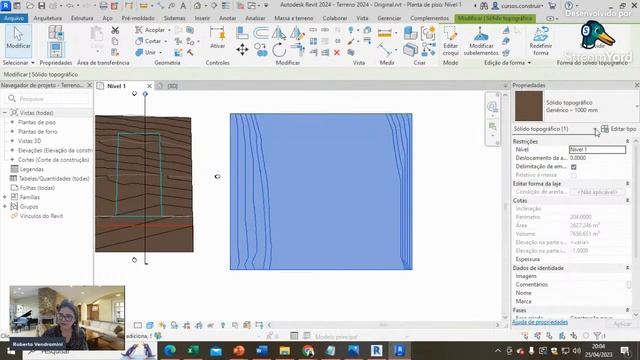The width and height of the screenshot is (640, 360).
Task: Open Microsoft Edge from the taskbar
Action: click(x=170, y=350)
